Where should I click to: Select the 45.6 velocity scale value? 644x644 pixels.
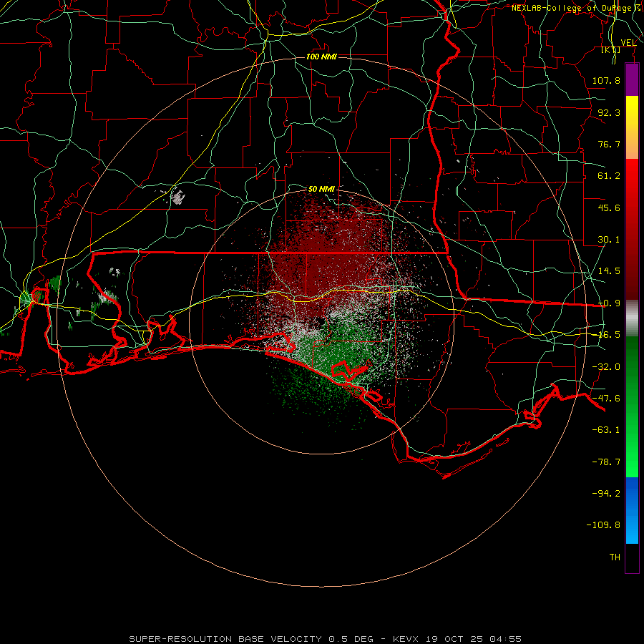pos(609,208)
